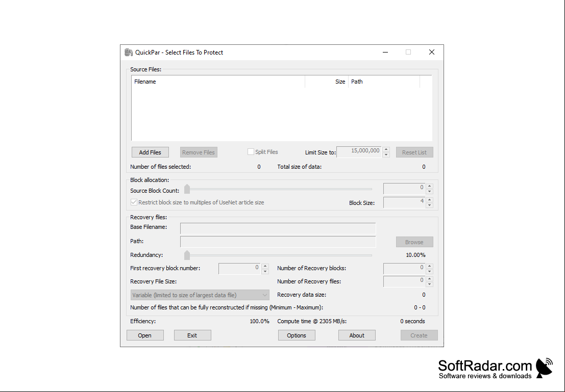Viewport: 565px width, 392px height.
Task: Click the Limit Size to input field
Action: point(359,151)
